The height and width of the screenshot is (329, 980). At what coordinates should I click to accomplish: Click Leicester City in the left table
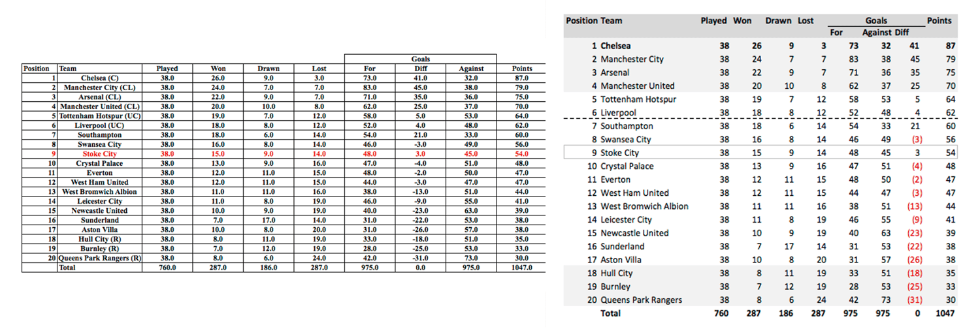click(x=99, y=201)
